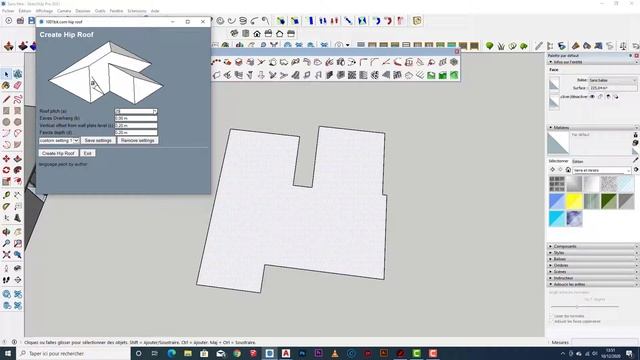
Task: Expand the Composants panel
Action: click(593, 247)
